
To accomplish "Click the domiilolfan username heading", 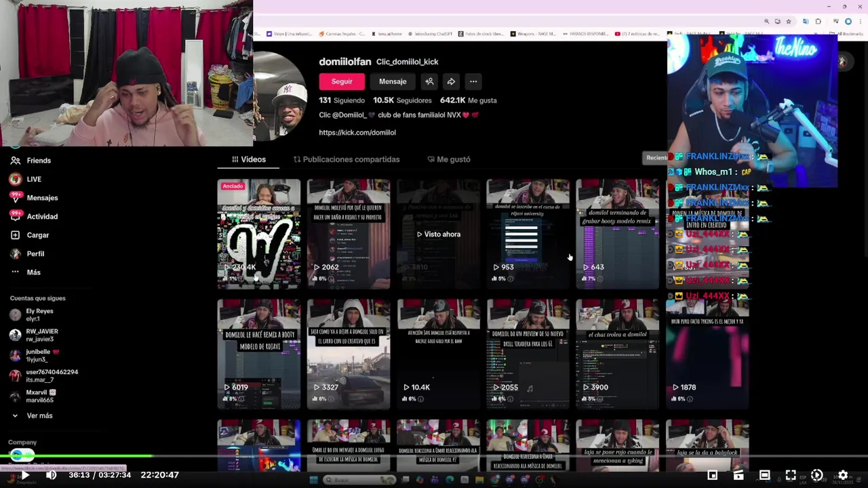I will (345, 62).
